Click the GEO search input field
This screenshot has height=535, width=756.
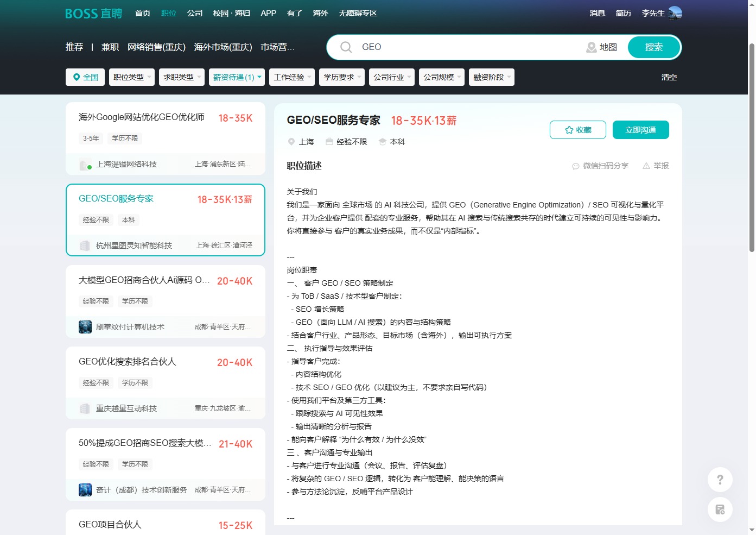[467, 47]
